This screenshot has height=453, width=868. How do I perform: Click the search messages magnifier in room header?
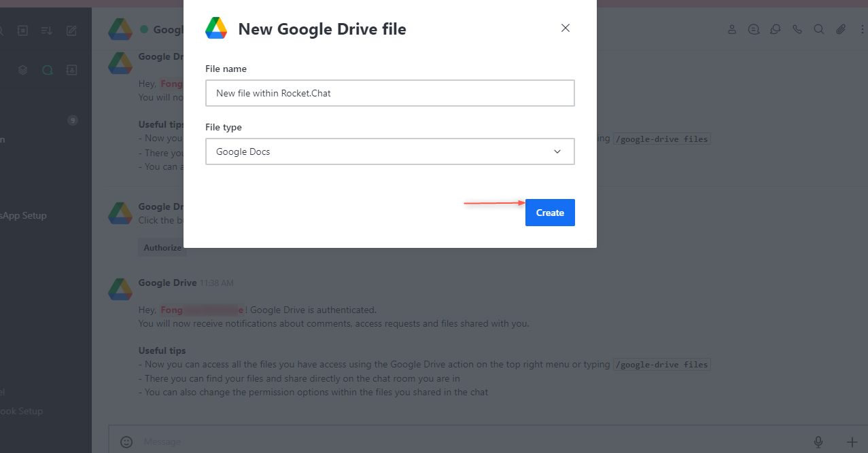pos(819,29)
